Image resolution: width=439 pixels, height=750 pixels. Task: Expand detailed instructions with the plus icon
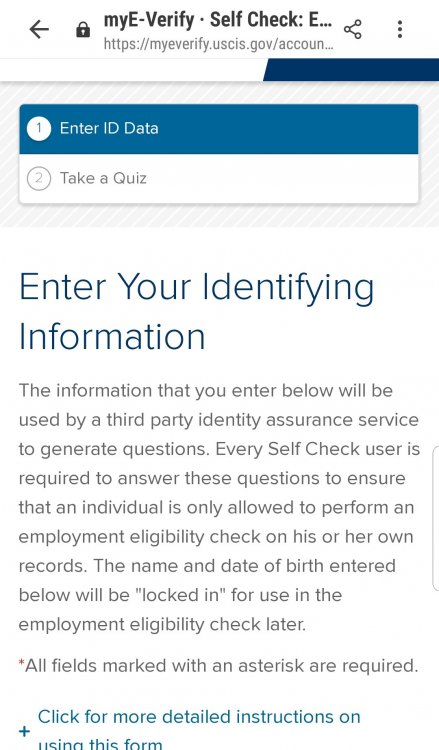point(24,731)
